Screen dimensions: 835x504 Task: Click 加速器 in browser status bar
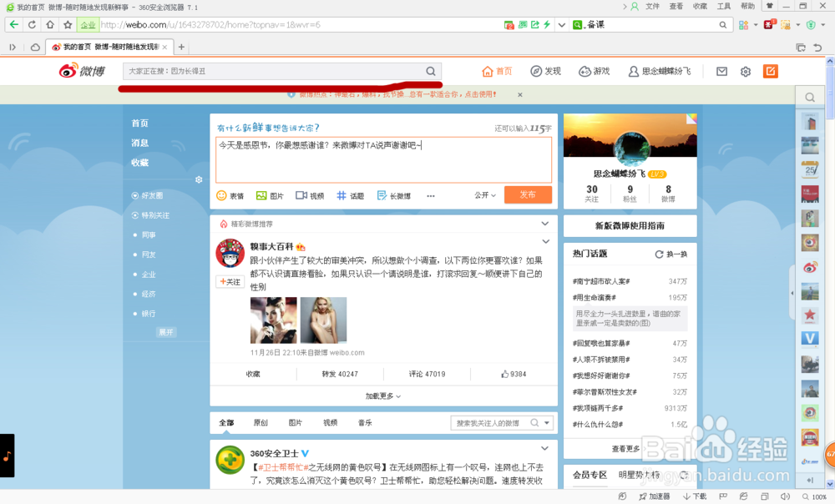click(655, 496)
